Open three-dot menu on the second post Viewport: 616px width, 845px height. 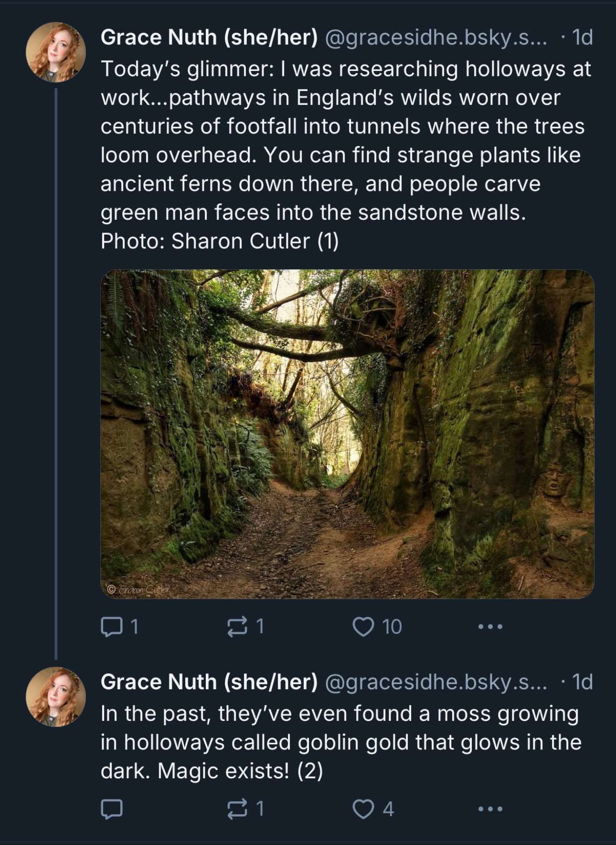(490, 809)
